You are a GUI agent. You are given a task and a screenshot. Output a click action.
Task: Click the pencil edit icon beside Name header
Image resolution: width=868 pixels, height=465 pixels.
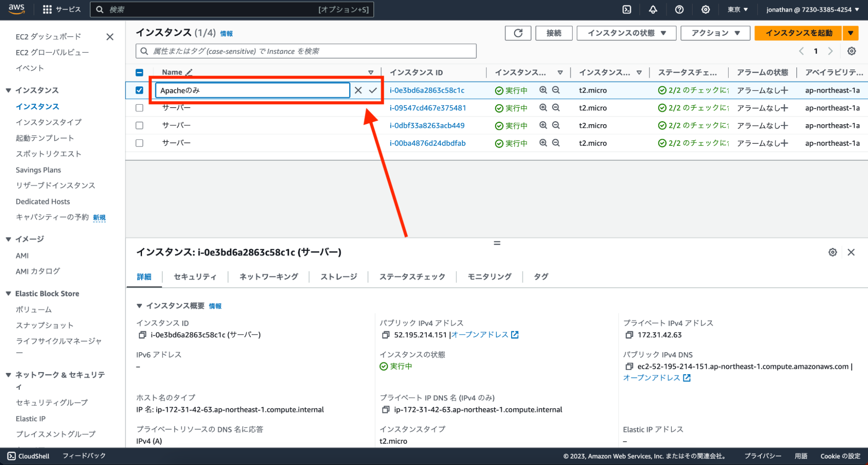(x=189, y=72)
